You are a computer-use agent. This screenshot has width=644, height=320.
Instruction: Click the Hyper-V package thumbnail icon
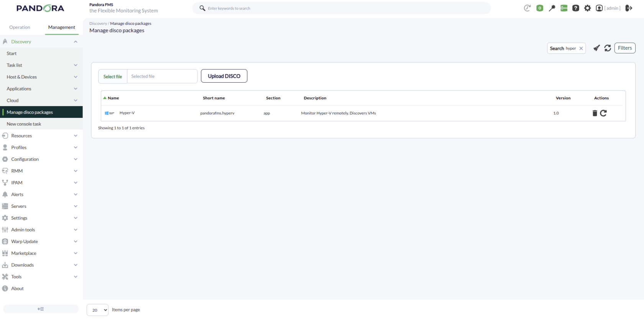[x=110, y=113]
